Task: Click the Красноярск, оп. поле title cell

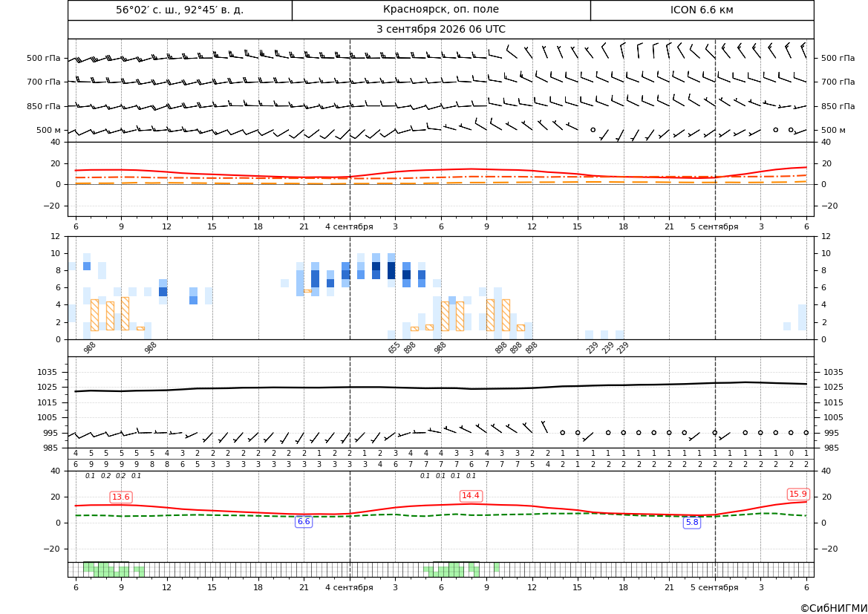Action: click(441, 10)
